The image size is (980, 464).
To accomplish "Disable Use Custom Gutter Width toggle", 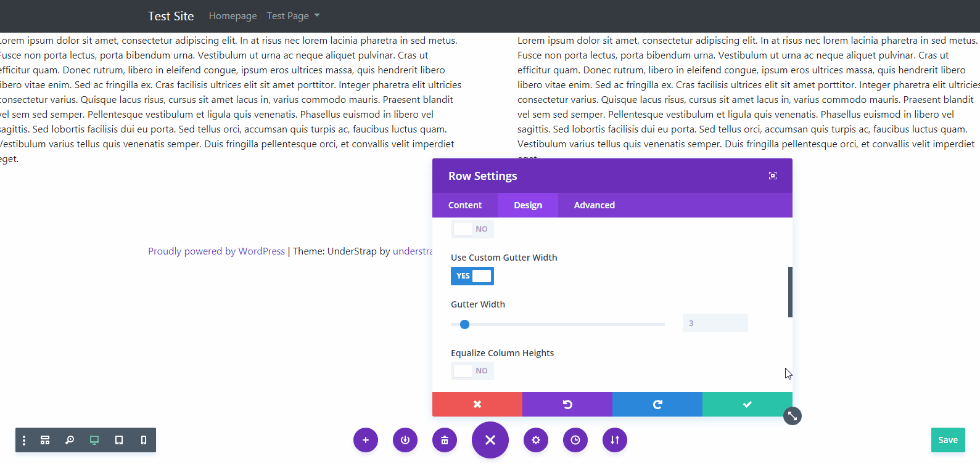I will (x=472, y=276).
